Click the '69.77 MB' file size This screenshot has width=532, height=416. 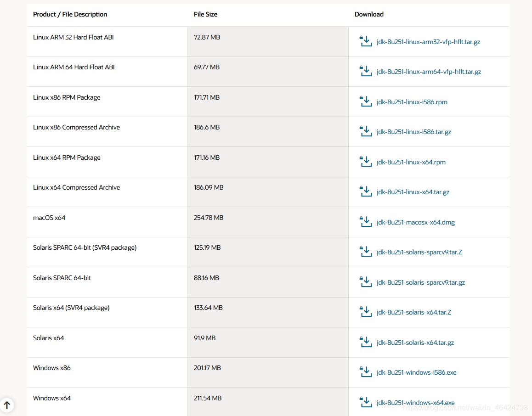tap(207, 67)
